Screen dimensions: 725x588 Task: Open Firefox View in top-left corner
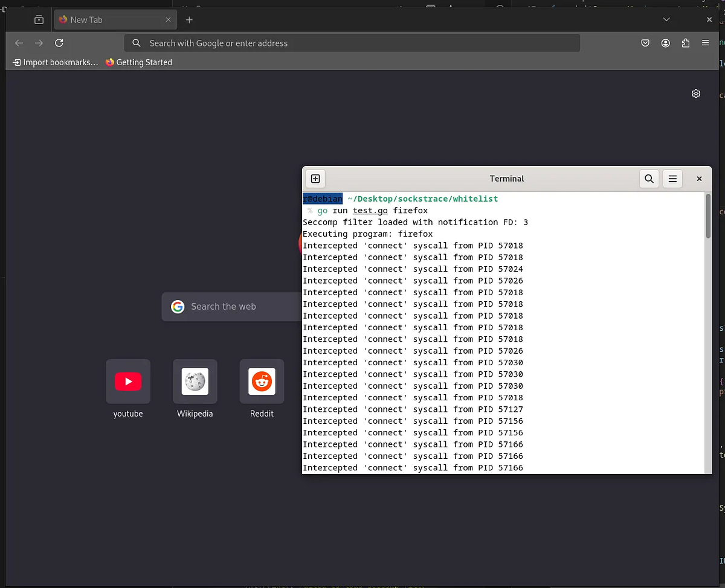[39, 19]
